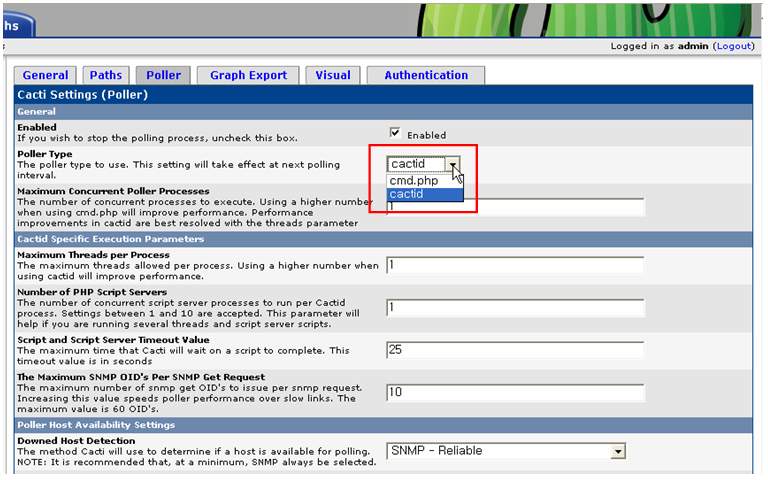This screenshot has height=480, width=768.
Task: Select the Poller tab
Action: coord(163,75)
